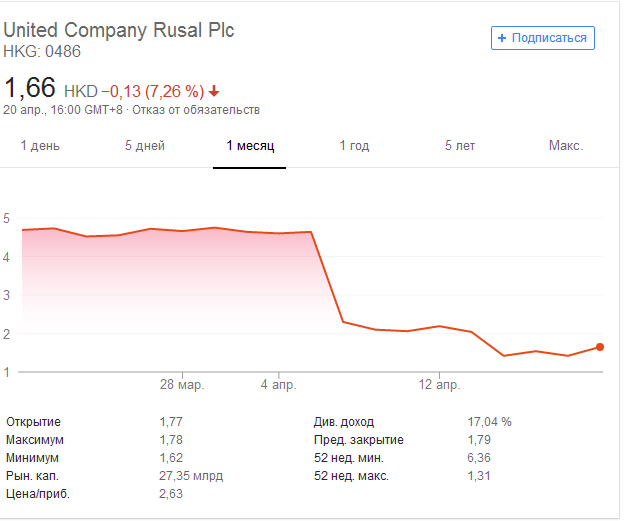Screen dimensions: 629x521
Task: Switch to the 5 лет tab
Action: 460,146
